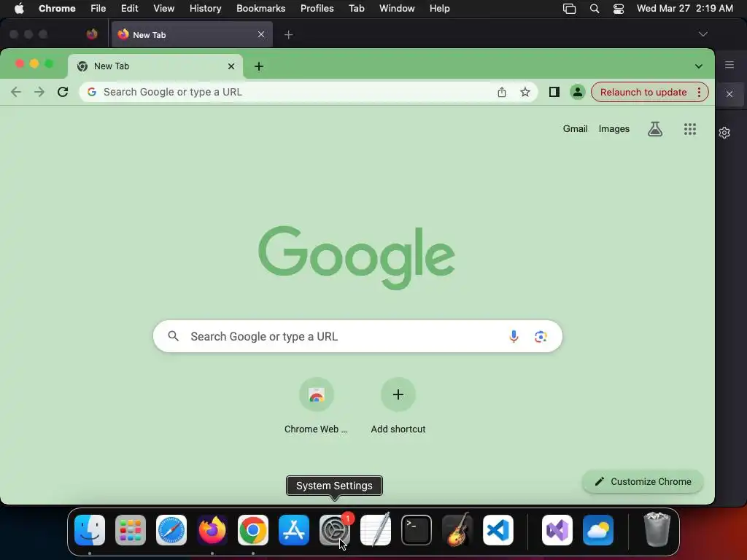The height and width of the screenshot is (560, 747).
Task: Open Search Labs flask icon
Action: pos(655,128)
